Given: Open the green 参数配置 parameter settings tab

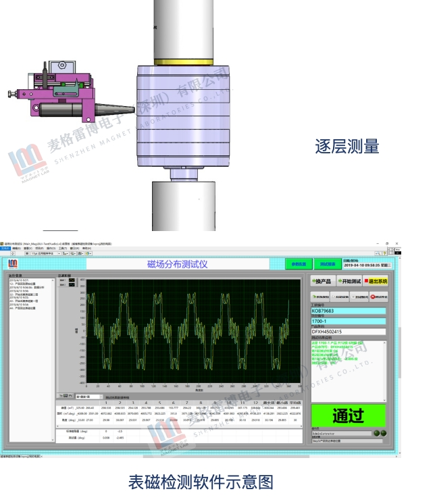Looking at the screenshot, I should pos(299,264).
